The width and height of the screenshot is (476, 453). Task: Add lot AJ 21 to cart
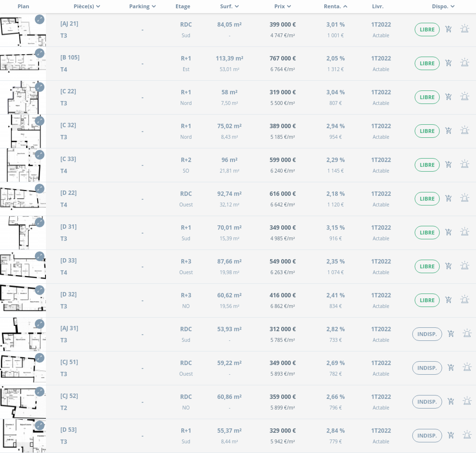(448, 29)
